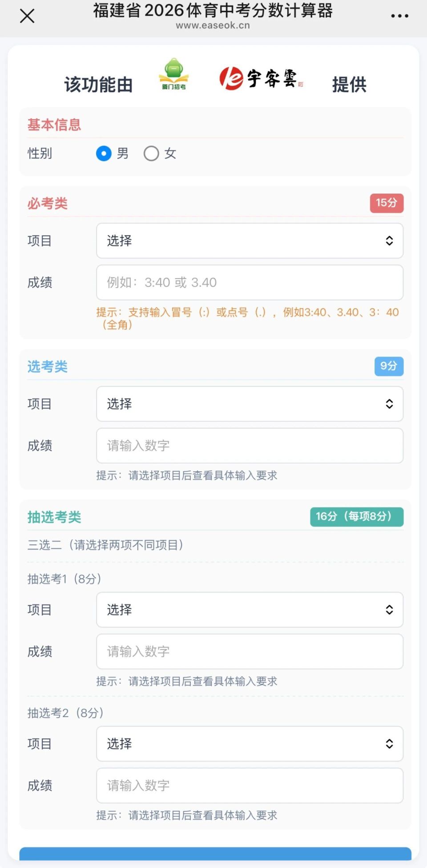The width and height of the screenshot is (427, 868).
Task: Close the page via the X icon
Action: coord(27,16)
